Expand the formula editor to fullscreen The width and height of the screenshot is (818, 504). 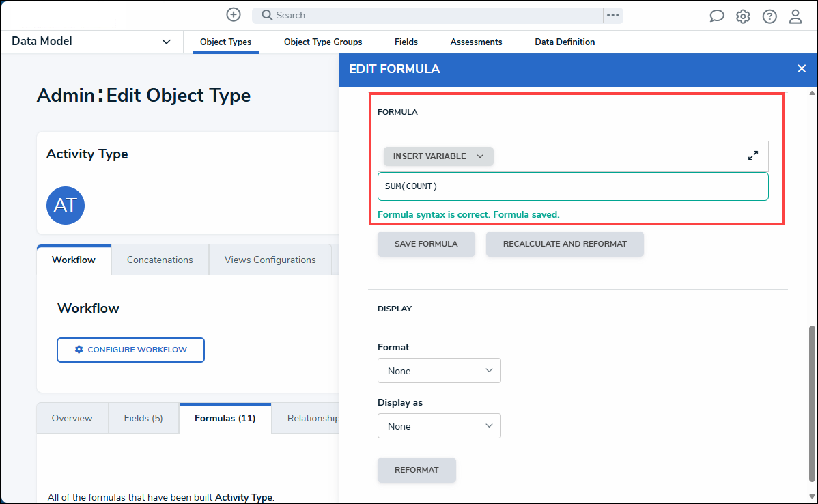[x=753, y=156]
